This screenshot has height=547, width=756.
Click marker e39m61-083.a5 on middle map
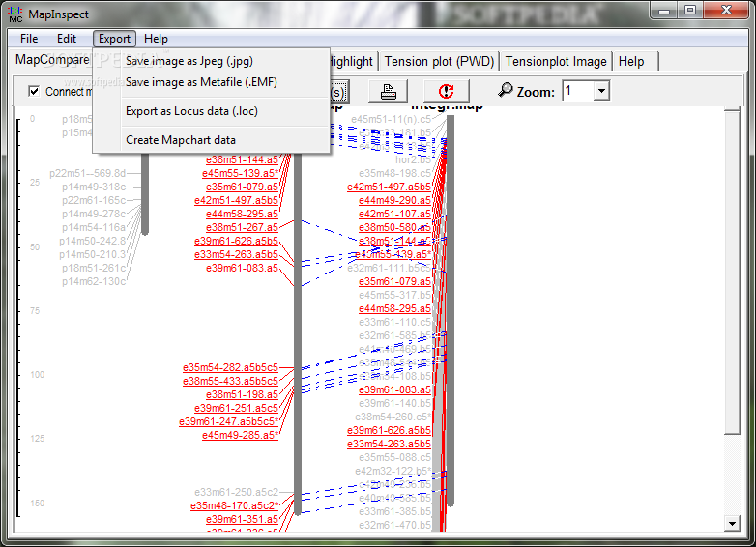tap(242, 268)
